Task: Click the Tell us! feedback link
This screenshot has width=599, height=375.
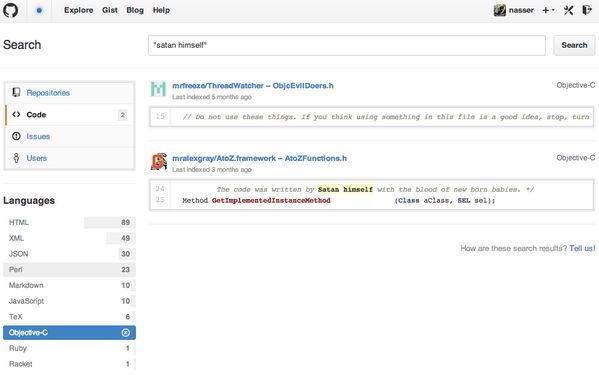Action: pos(582,248)
